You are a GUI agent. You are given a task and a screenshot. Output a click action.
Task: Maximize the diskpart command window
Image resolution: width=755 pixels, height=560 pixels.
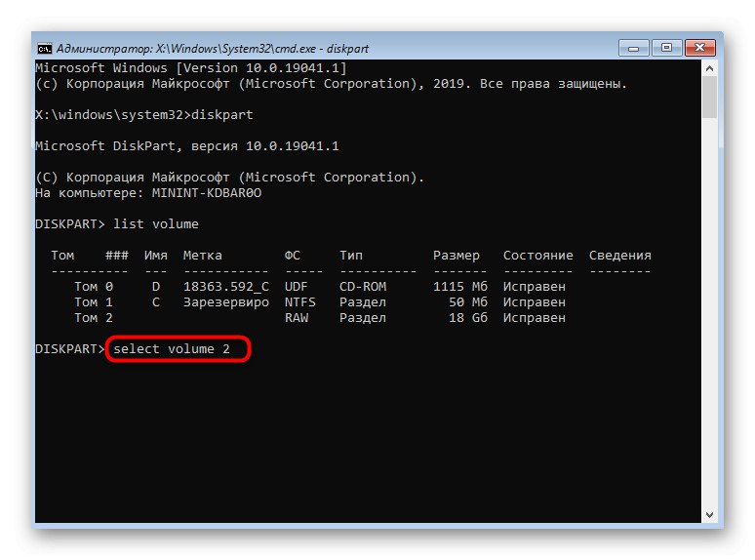(667, 48)
